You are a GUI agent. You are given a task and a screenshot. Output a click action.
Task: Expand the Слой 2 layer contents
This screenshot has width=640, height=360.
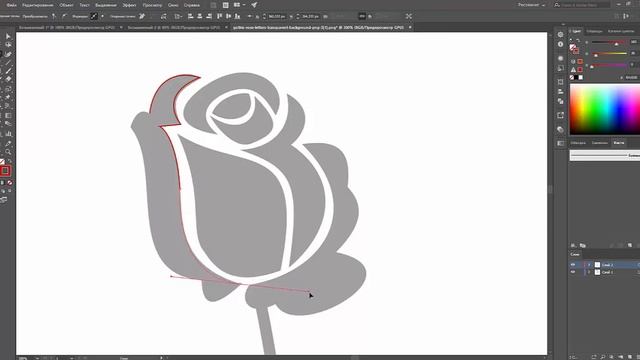pyautogui.click(x=589, y=265)
